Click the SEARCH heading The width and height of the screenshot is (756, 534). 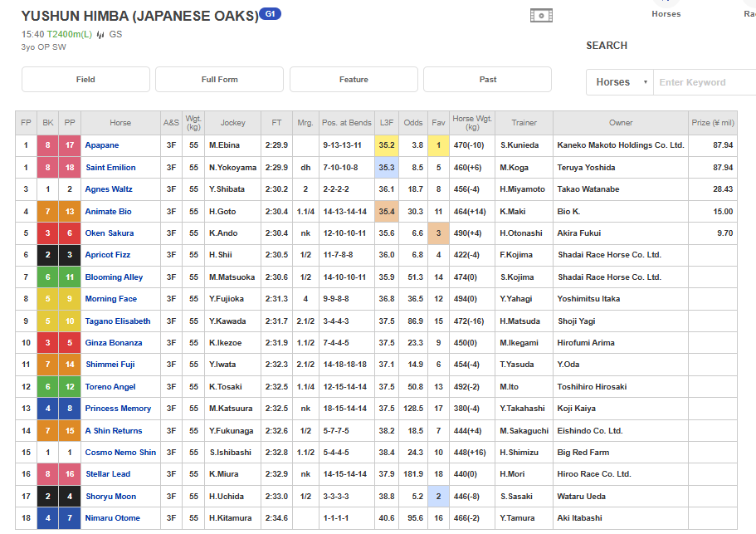pos(607,46)
